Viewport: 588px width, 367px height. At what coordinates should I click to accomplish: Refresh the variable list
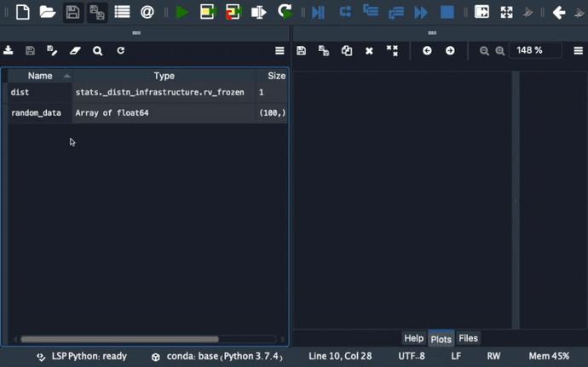[x=120, y=50]
